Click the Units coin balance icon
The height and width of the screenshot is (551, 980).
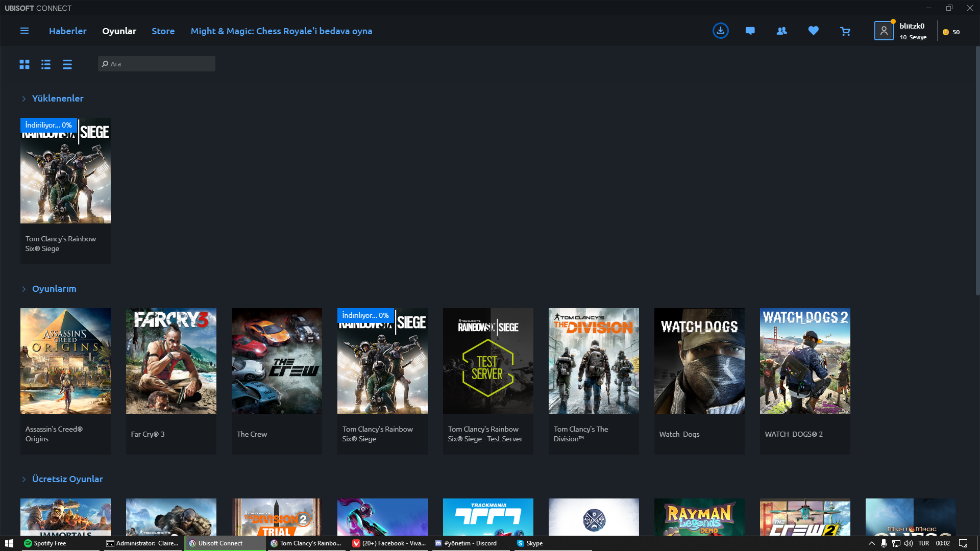(946, 32)
